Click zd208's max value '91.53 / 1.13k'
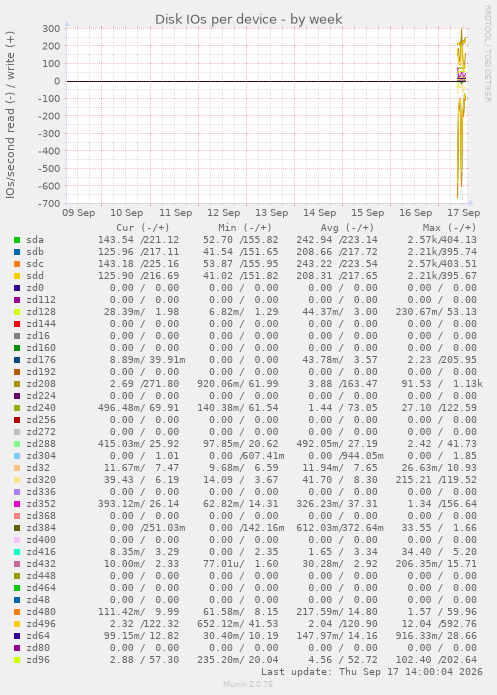The image size is (497, 695). click(x=442, y=384)
